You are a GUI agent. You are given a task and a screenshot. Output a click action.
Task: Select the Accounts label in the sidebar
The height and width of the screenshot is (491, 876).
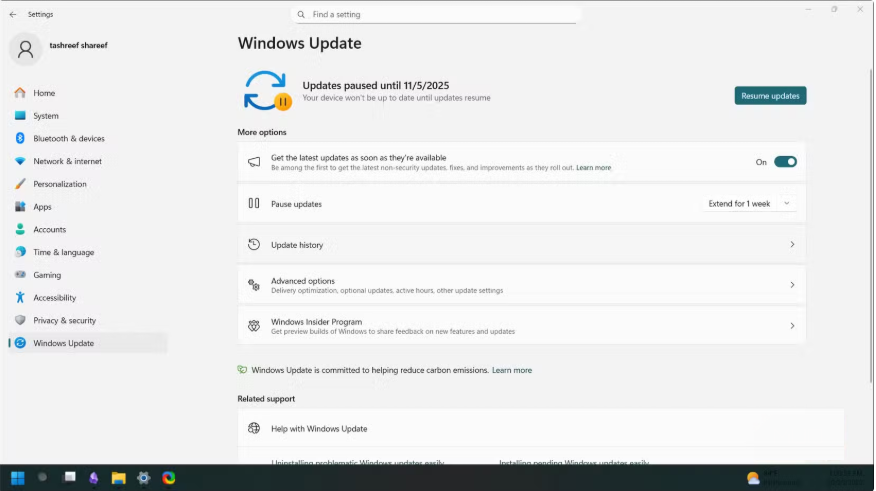coord(50,229)
